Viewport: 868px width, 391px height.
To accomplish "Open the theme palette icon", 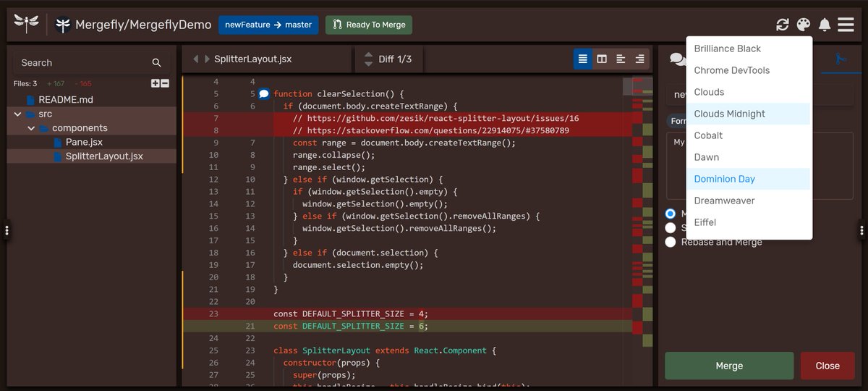I will coord(804,25).
